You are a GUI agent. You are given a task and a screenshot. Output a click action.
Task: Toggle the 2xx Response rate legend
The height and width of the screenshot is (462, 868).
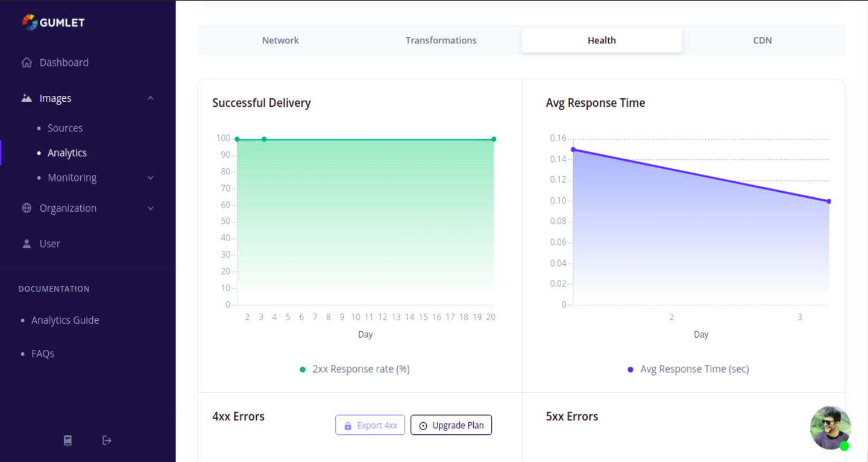[x=354, y=369]
